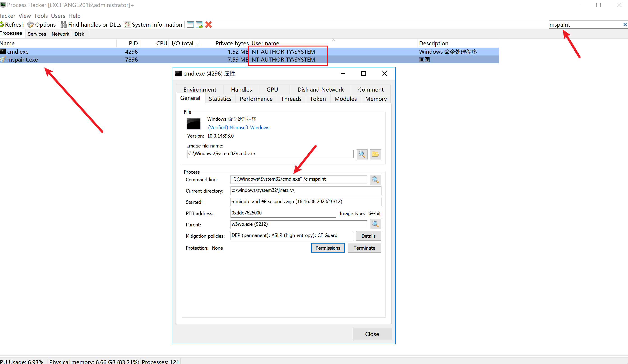Image resolution: width=628 pixels, height=364 pixels.
Task: Open the Tools menu
Action: click(x=41, y=16)
